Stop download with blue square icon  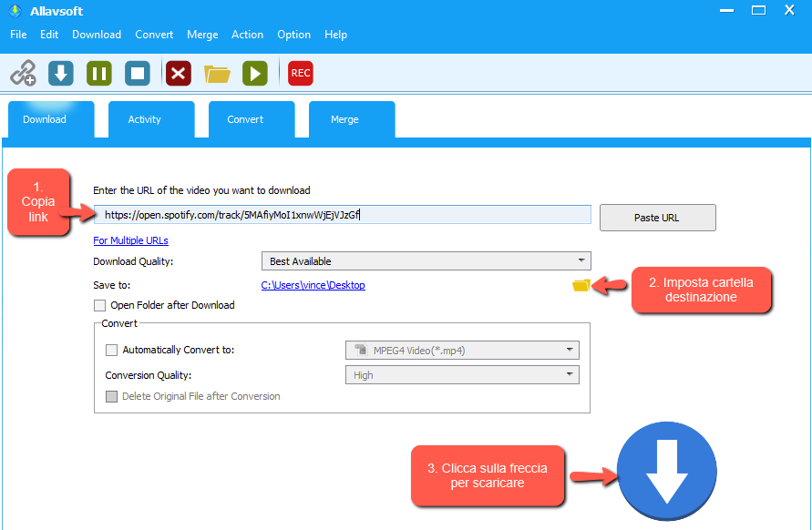[138, 73]
